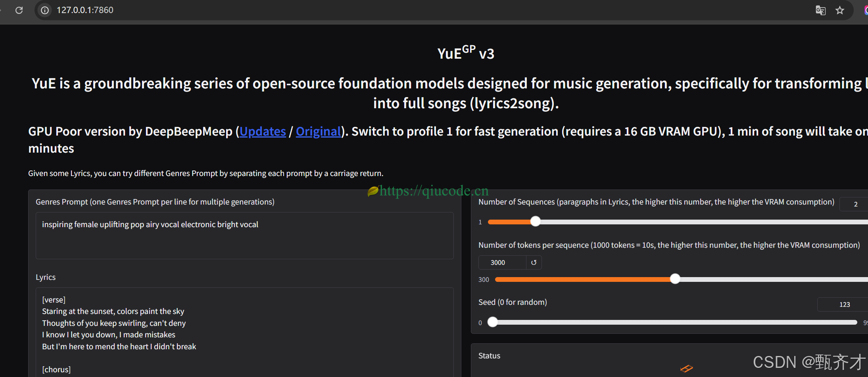This screenshot has height=377, width=868.
Task: Click the 'Seed (0 for random)' label
Action: click(513, 302)
